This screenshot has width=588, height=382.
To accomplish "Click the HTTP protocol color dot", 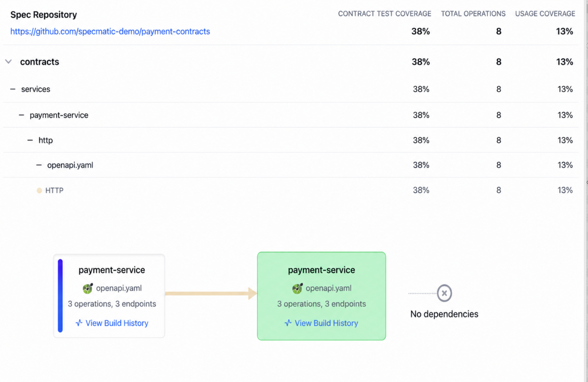I will point(39,190).
